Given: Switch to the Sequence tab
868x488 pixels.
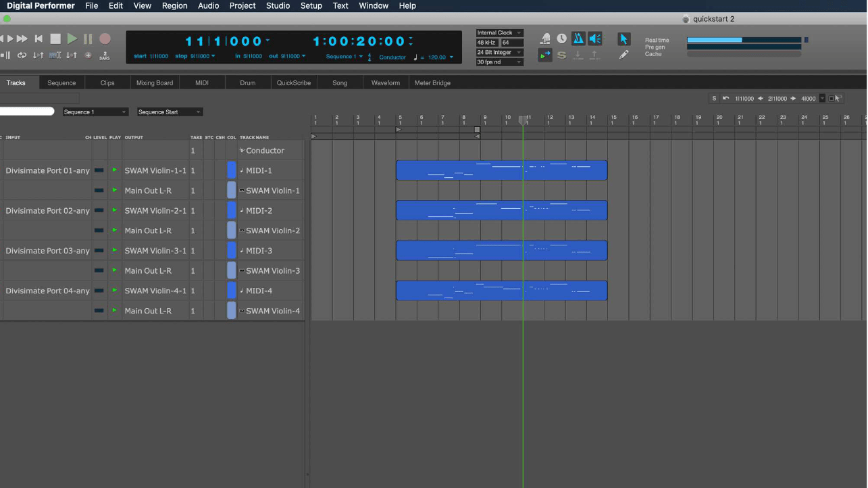Looking at the screenshot, I should 61,82.
